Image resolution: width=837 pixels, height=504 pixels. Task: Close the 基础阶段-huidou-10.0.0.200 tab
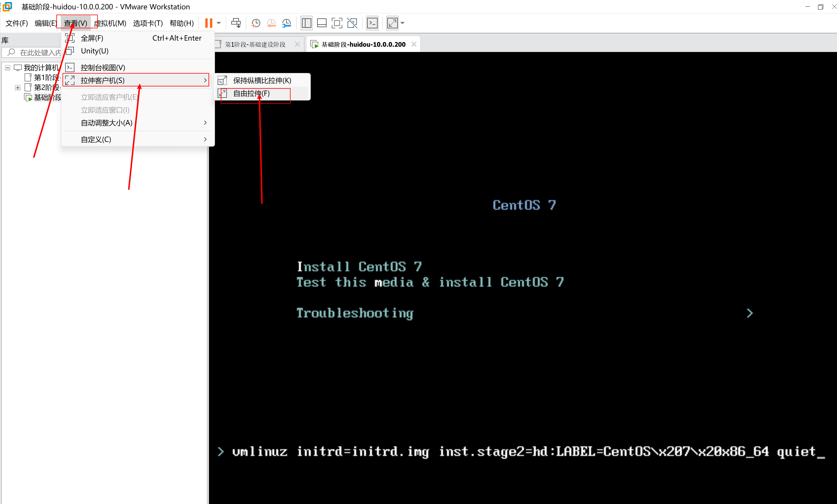[414, 44]
